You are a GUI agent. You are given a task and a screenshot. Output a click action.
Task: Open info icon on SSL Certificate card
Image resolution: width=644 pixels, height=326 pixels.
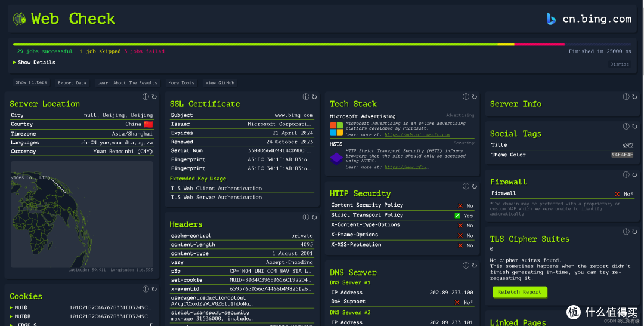click(305, 97)
